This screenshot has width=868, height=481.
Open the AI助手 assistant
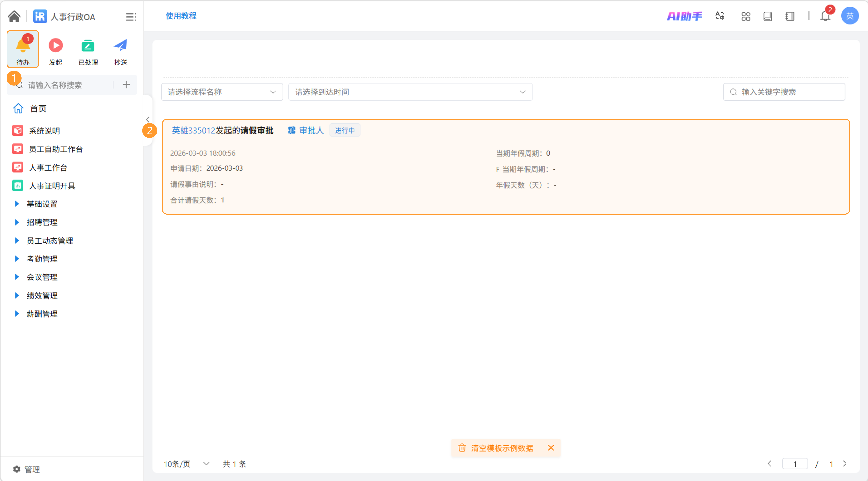(x=684, y=16)
